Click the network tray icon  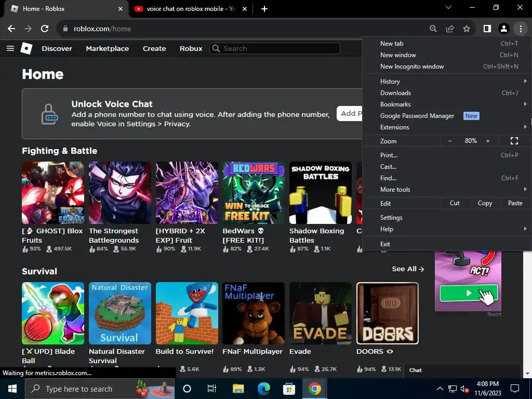pos(453,389)
